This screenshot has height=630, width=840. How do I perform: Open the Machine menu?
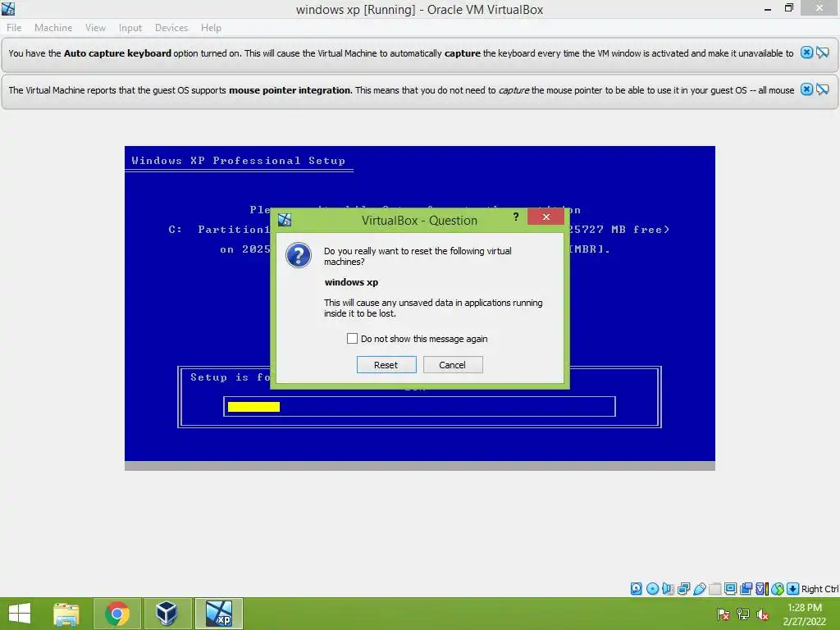[53, 28]
